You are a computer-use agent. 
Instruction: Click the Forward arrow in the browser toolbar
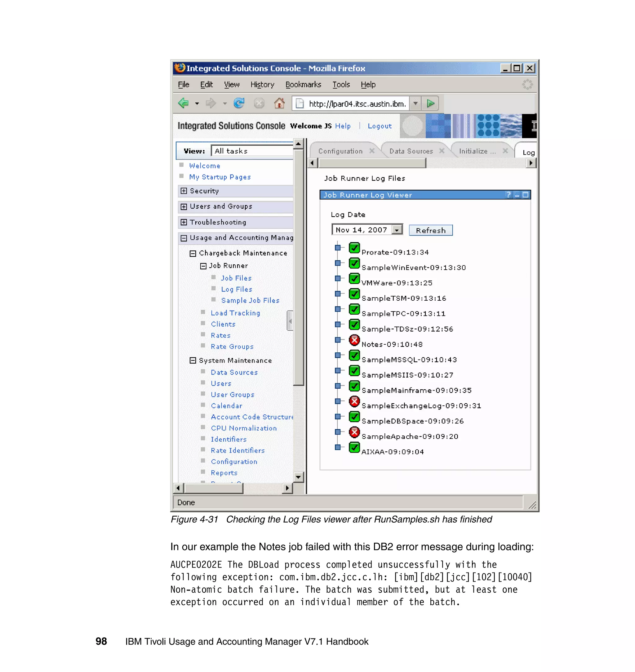click(211, 103)
